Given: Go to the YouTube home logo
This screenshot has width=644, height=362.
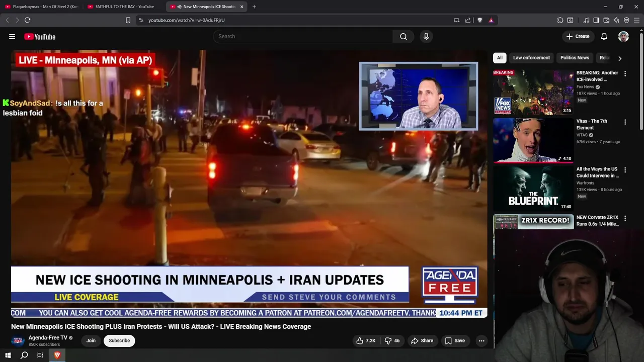Looking at the screenshot, I should [x=40, y=36].
